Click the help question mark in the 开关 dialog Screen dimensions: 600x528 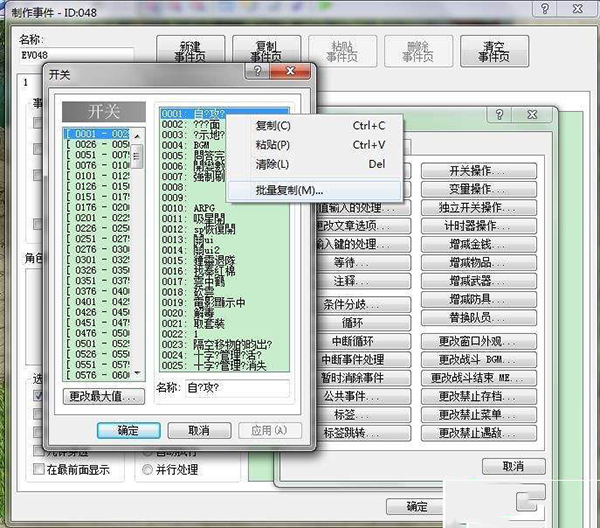click(x=258, y=71)
